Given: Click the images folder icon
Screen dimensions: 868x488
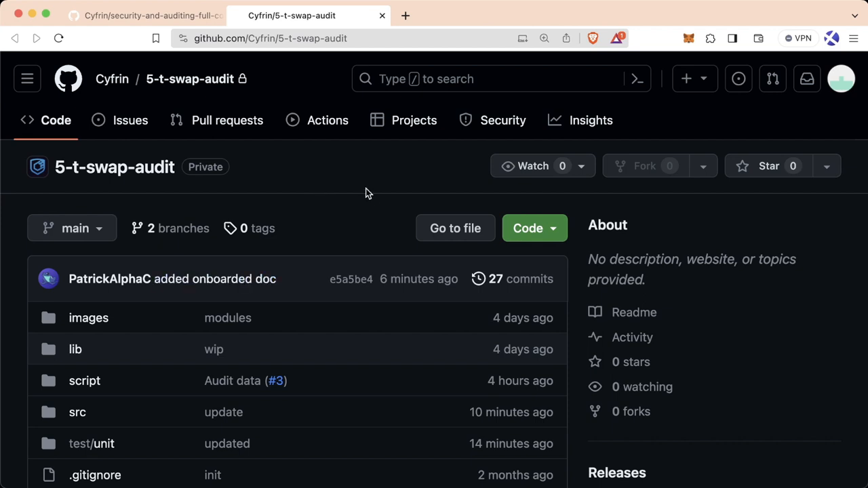Looking at the screenshot, I should tap(48, 317).
